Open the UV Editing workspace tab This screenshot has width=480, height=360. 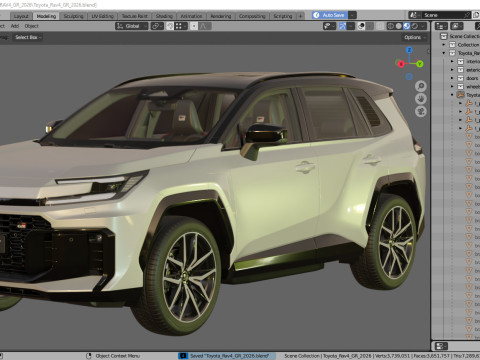tap(102, 16)
